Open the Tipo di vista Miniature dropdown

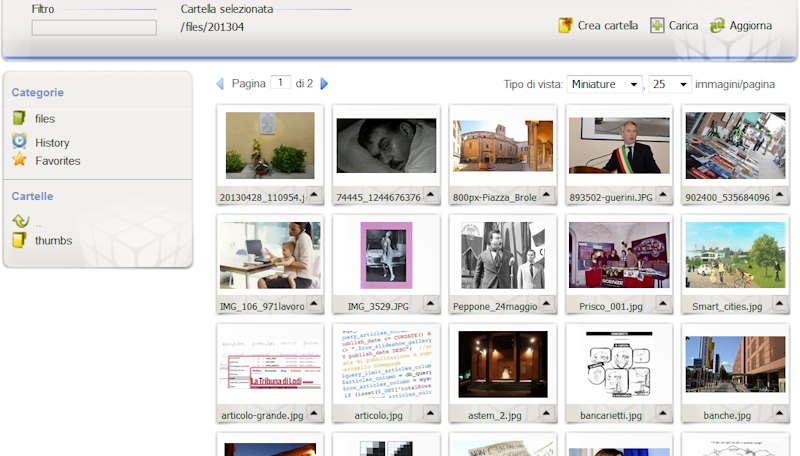(605, 84)
